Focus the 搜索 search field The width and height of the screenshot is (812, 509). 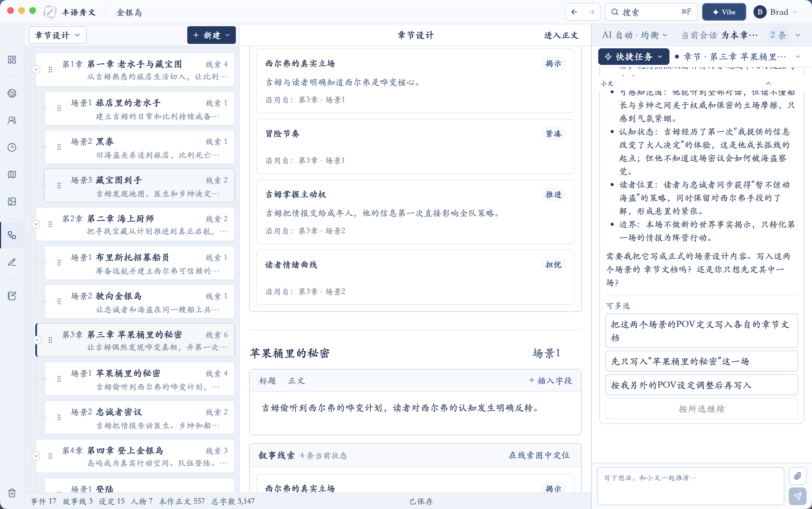pos(651,12)
